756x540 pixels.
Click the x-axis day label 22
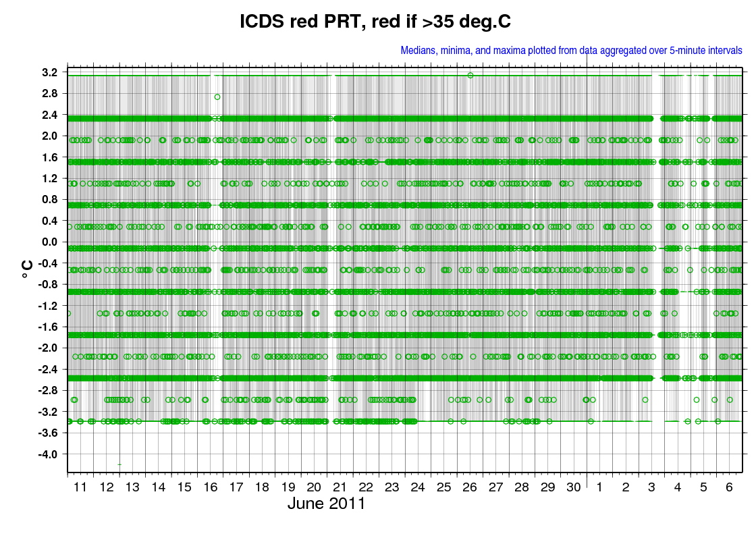(x=366, y=487)
